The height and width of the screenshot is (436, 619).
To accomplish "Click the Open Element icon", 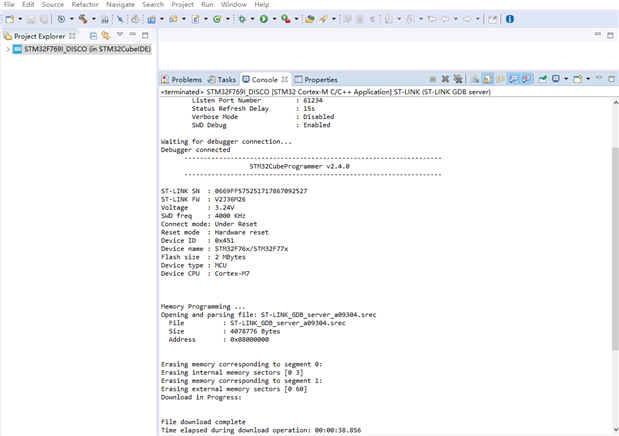I will point(310,19).
